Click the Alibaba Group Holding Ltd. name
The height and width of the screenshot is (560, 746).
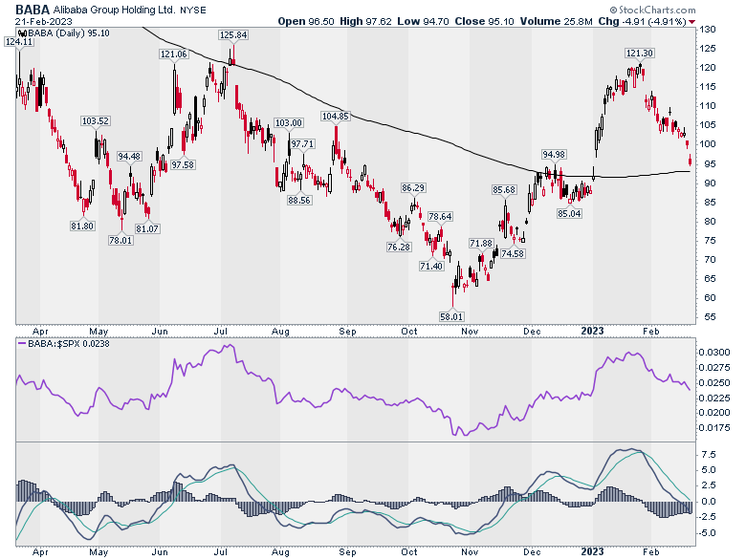tap(114, 10)
